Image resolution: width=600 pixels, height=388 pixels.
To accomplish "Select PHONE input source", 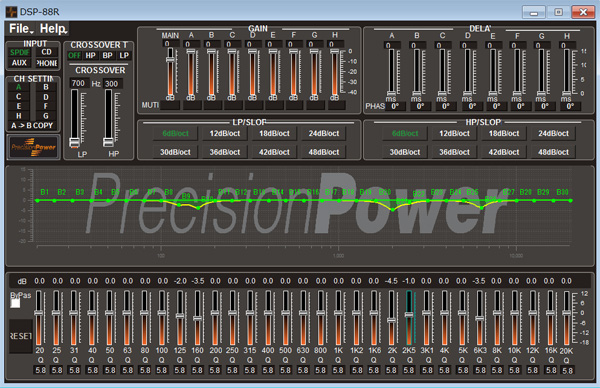I will 46,63.
